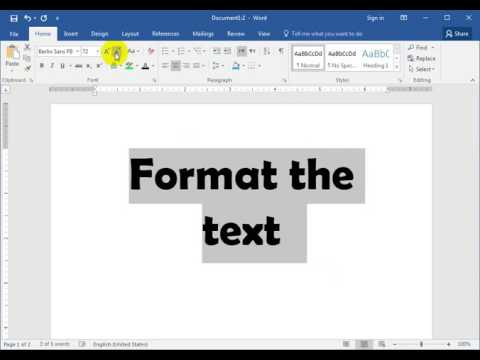
Task: Expand the styles gallery More arrow
Action: click(396, 67)
